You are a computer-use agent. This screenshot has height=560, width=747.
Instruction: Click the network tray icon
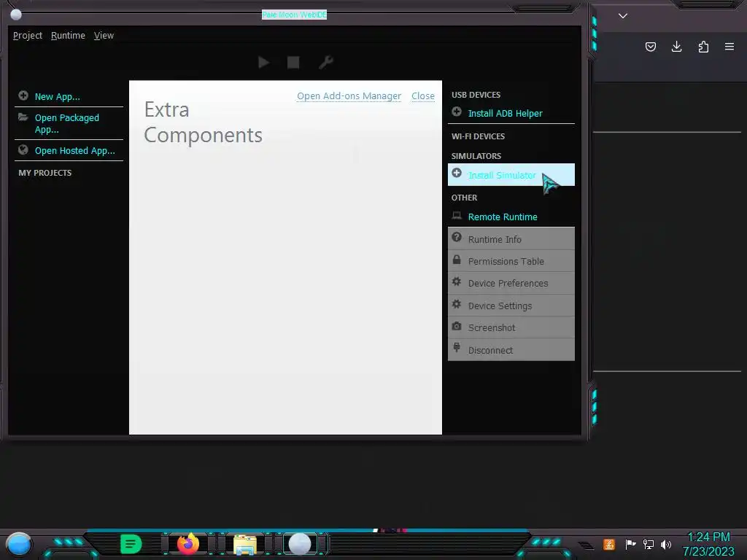click(649, 544)
